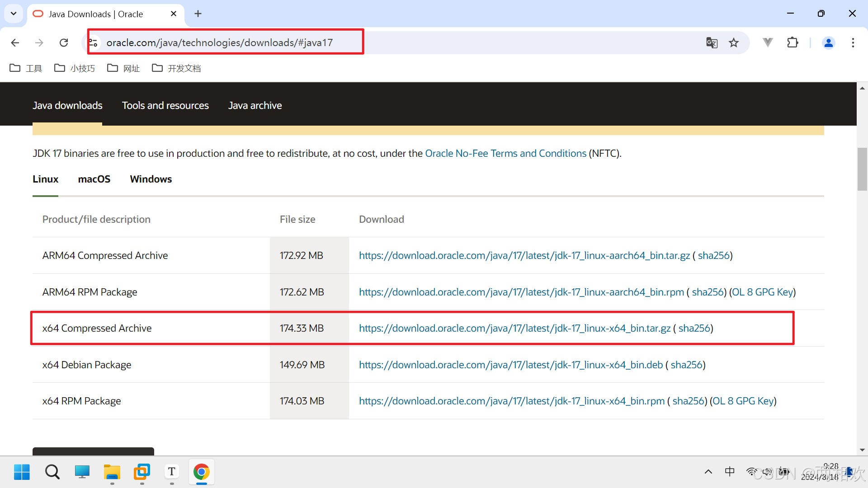
Task: Open File Explorer from the taskbar
Action: (x=112, y=472)
